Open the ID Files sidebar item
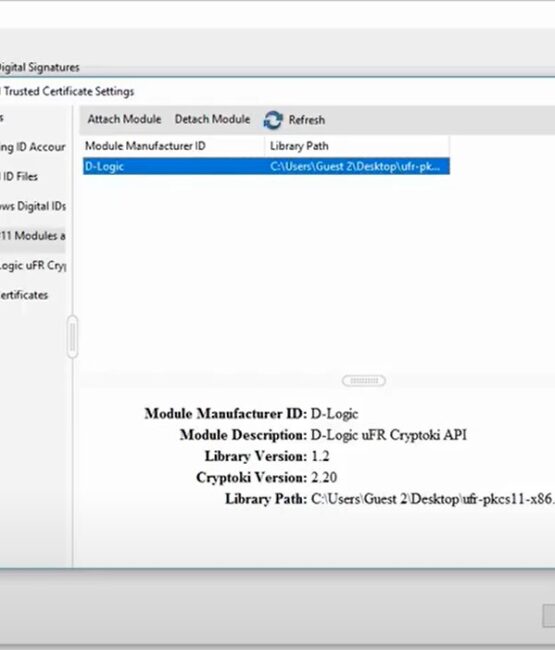The height and width of the screenshot is (650, 555). click(19, 177)
